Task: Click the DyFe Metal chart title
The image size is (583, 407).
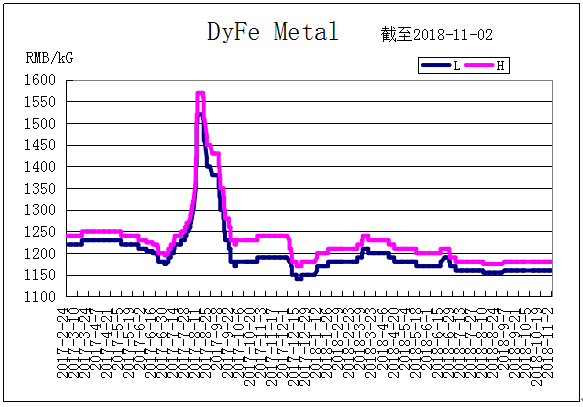Action: click(x=273, y=31)
